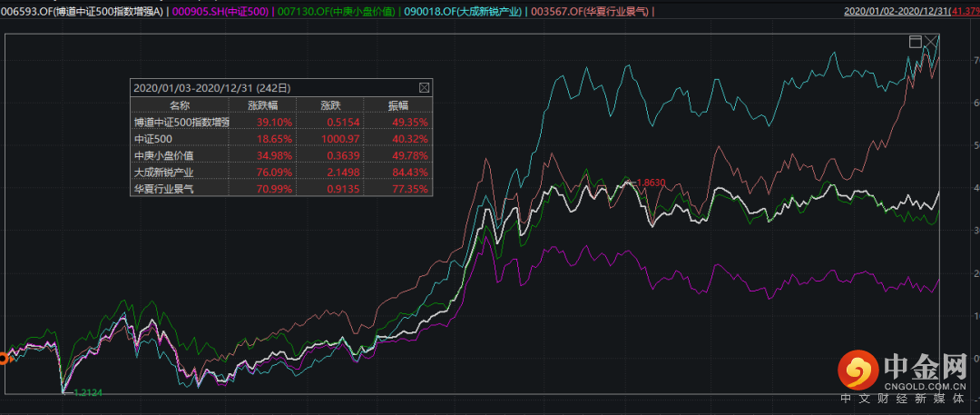Click the chart maximize window icon
Screen dimensions: 980x415
pos(915,42)
